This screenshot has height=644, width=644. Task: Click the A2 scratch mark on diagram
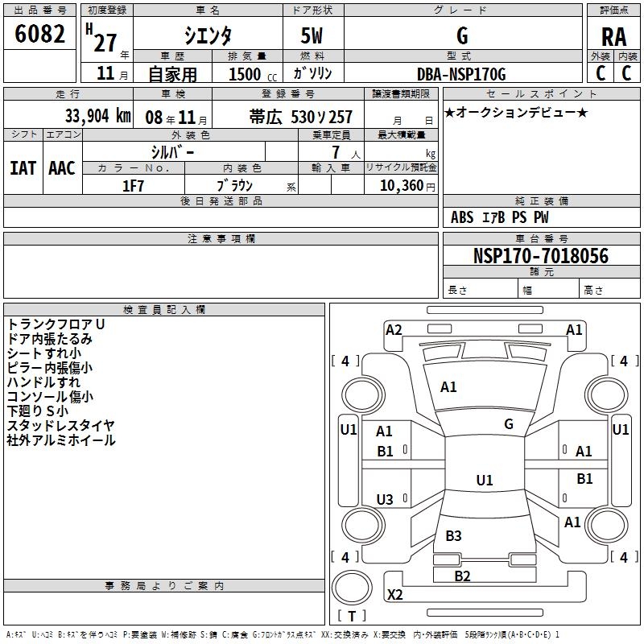[394, 329]
